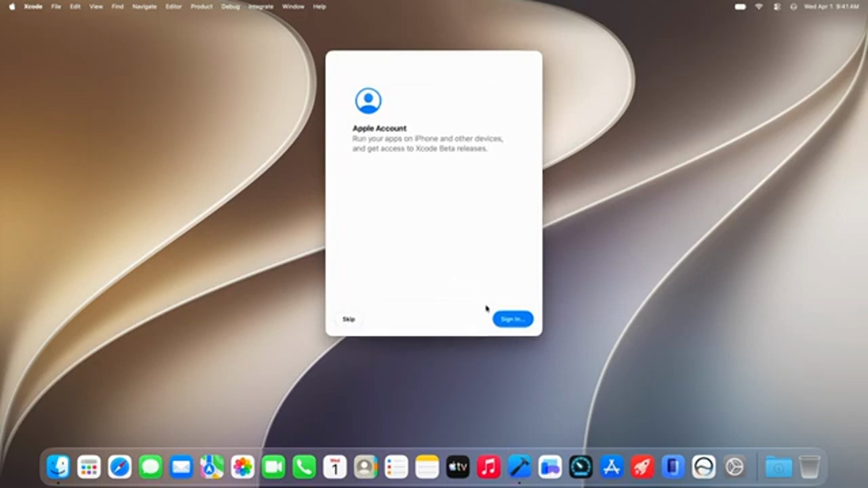Open the Editor menu
The height and width of the screenshot is (488, 868).
[174, 6]
